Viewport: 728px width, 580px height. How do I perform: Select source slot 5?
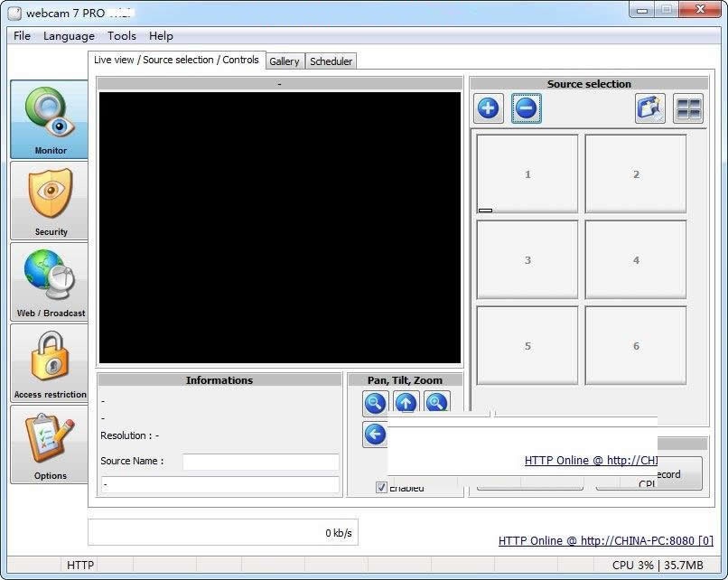point(527,345)
